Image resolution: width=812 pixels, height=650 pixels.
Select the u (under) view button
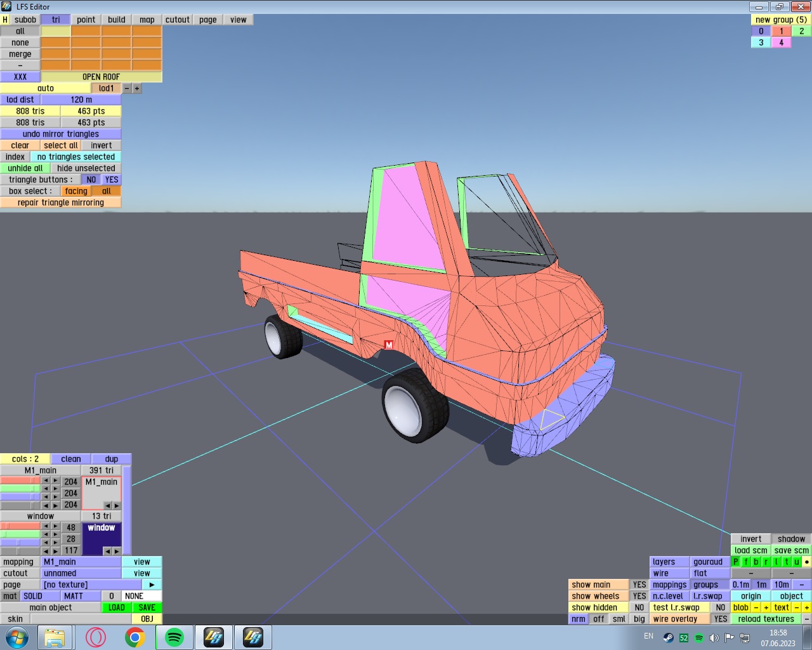pos(797,562)
